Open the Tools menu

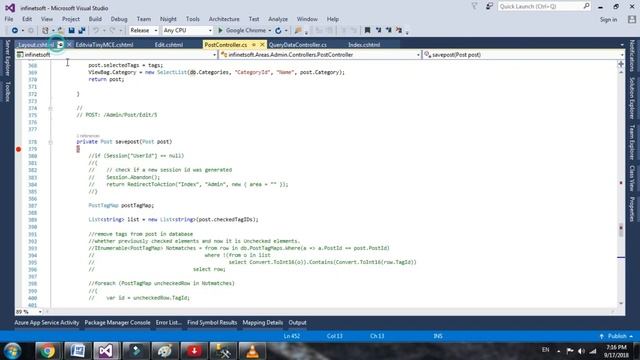coord(193,19)
